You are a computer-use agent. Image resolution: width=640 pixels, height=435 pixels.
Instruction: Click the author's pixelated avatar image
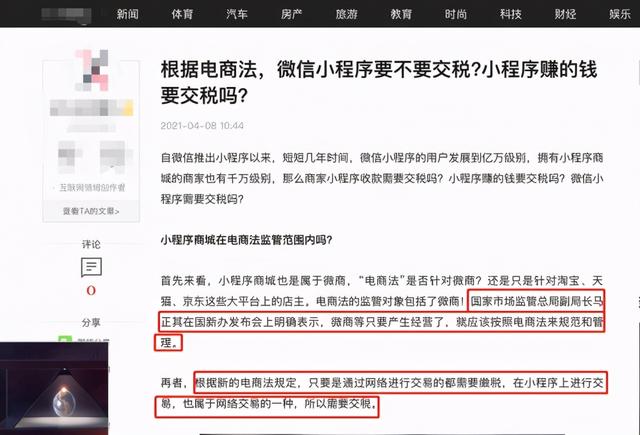coord(92,70)
